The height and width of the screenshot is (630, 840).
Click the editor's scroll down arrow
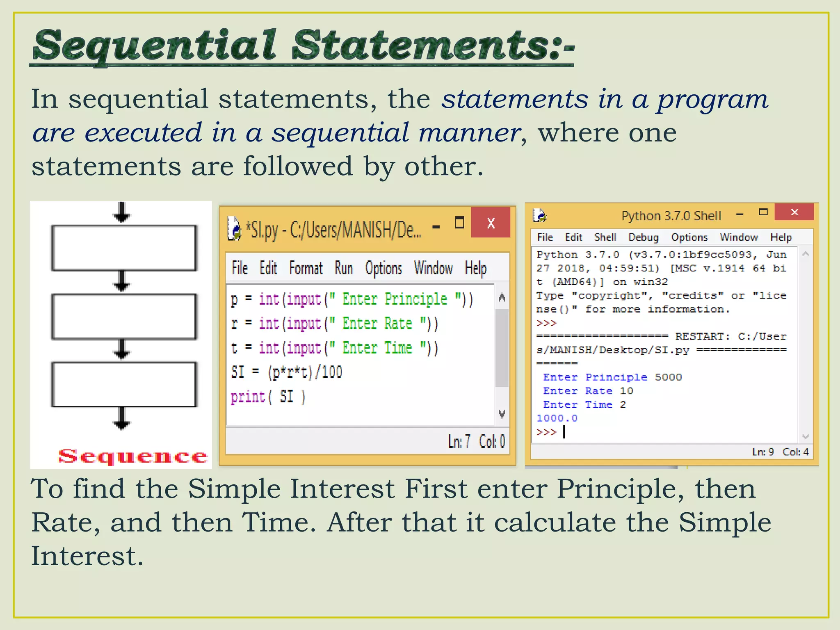(502, 413)
